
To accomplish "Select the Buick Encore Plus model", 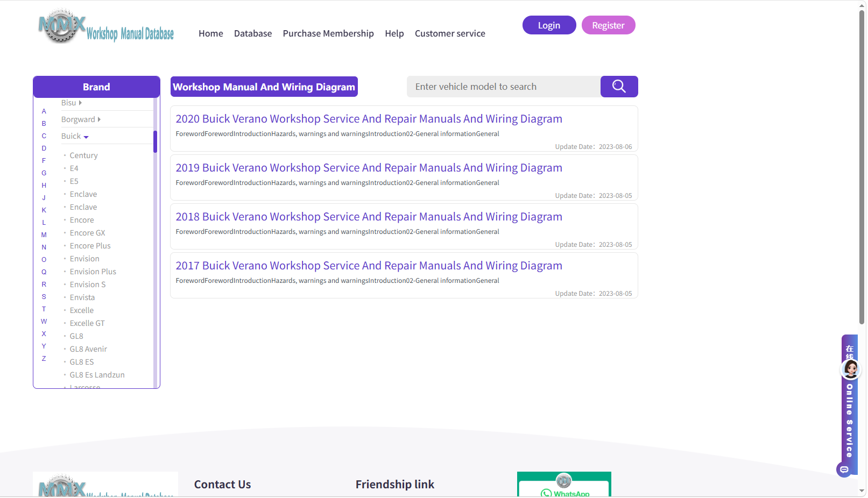I will (x=90, y=246).
